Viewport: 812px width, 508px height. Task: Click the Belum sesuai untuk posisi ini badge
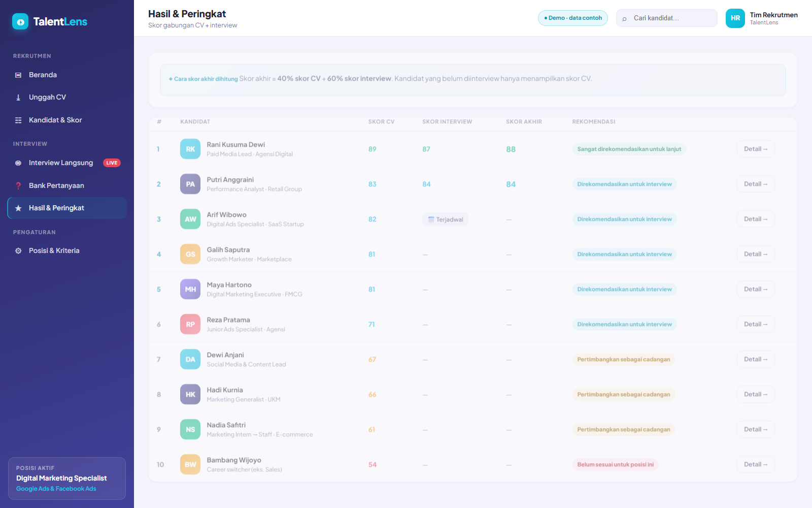(x=616, y=464)
